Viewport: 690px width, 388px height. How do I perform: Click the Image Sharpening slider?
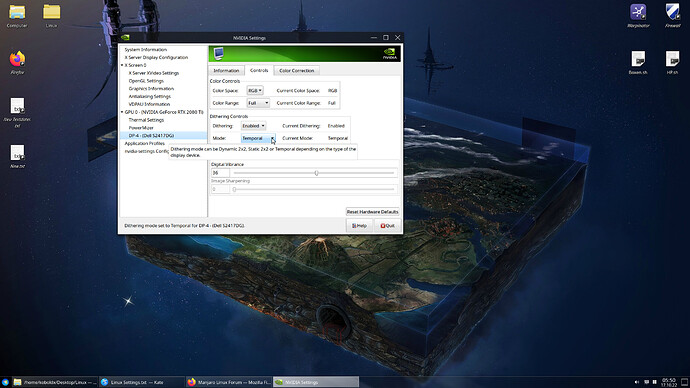click(x=314, y=189)
